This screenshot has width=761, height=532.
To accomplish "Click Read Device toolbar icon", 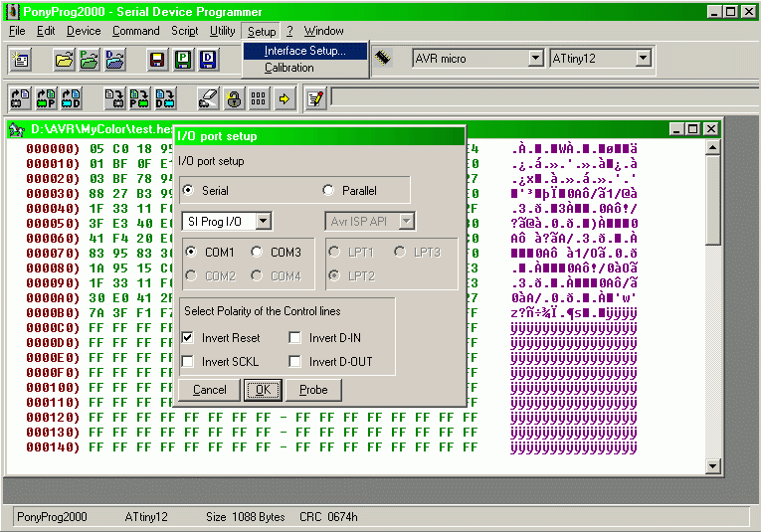I will pos(20,98).
